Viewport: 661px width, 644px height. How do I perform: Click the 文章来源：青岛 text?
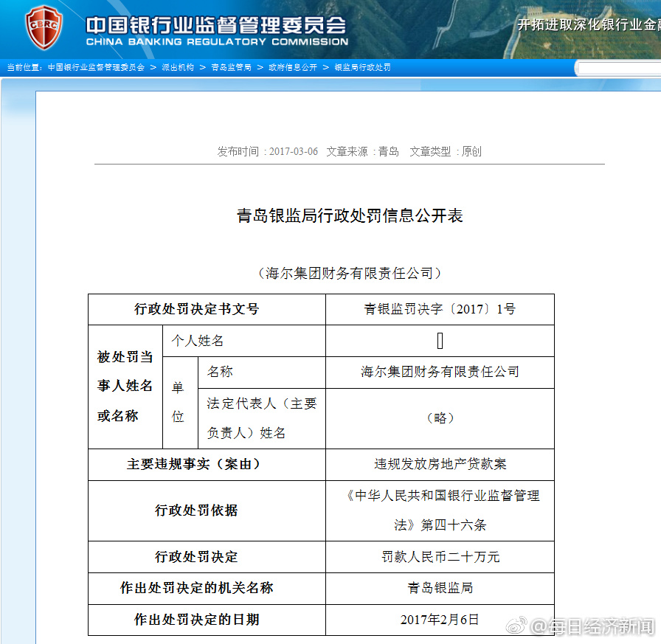pos(362,151)
